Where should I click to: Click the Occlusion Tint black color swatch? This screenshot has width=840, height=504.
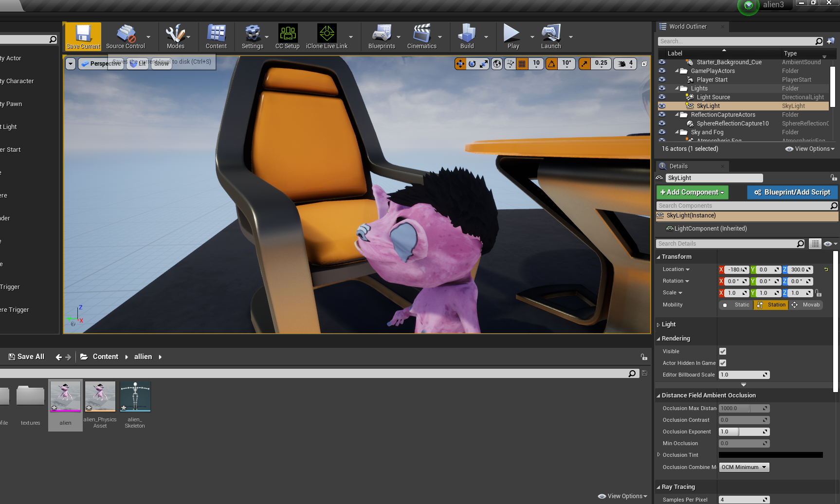[x=770, y=455]
